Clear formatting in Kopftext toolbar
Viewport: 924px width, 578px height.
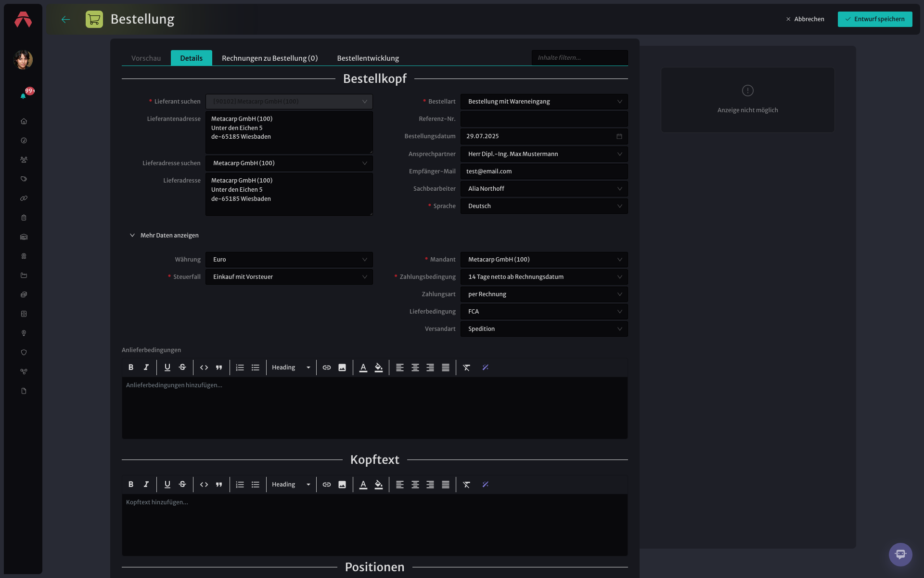pos(466,485)
